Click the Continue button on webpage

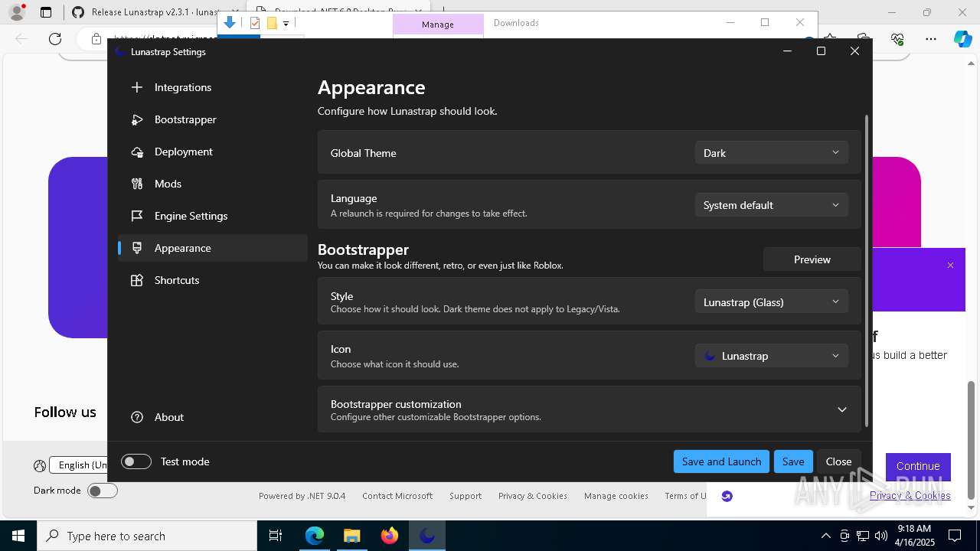pyautogui.click(x=918, y=466)
